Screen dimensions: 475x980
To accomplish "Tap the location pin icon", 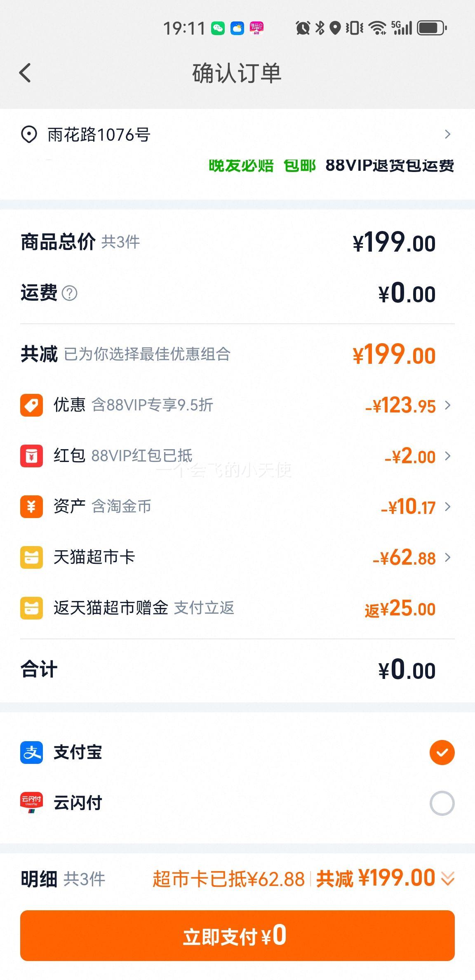I will (29, 134).
